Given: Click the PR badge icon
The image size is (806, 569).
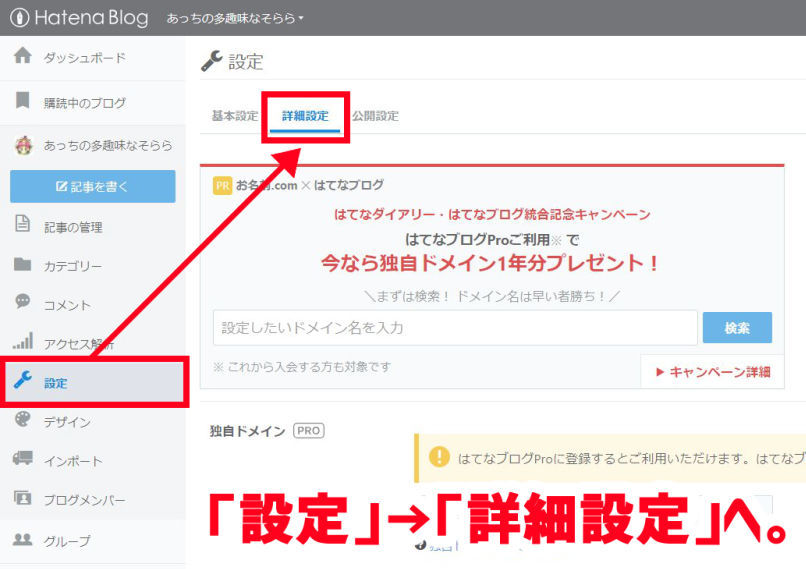Looking at the screenshot, I should (223, 185).
